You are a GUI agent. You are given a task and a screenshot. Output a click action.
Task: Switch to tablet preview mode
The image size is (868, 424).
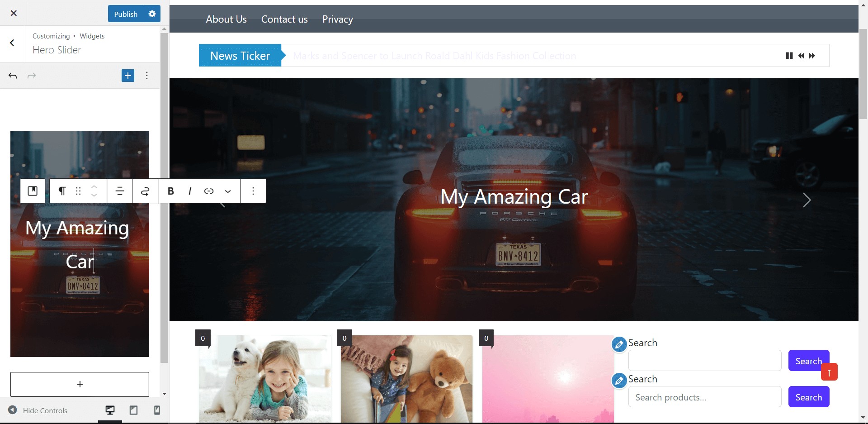133,410
